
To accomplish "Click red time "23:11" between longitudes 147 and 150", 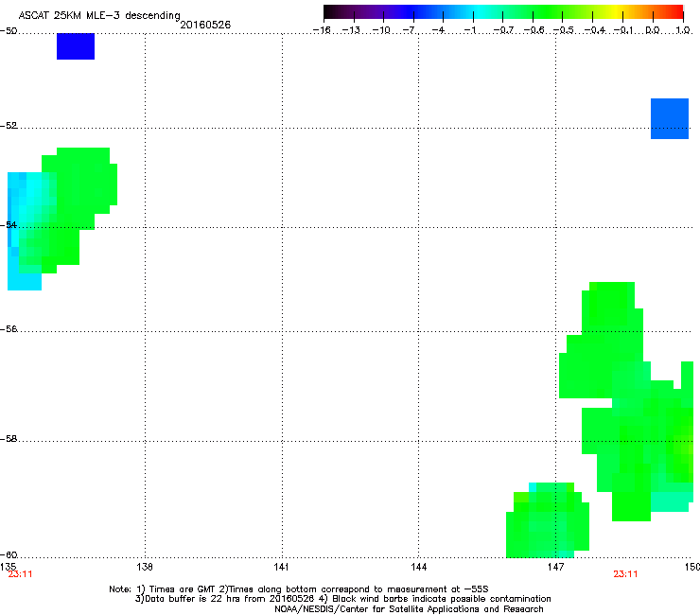I will (x=625, y=574).
